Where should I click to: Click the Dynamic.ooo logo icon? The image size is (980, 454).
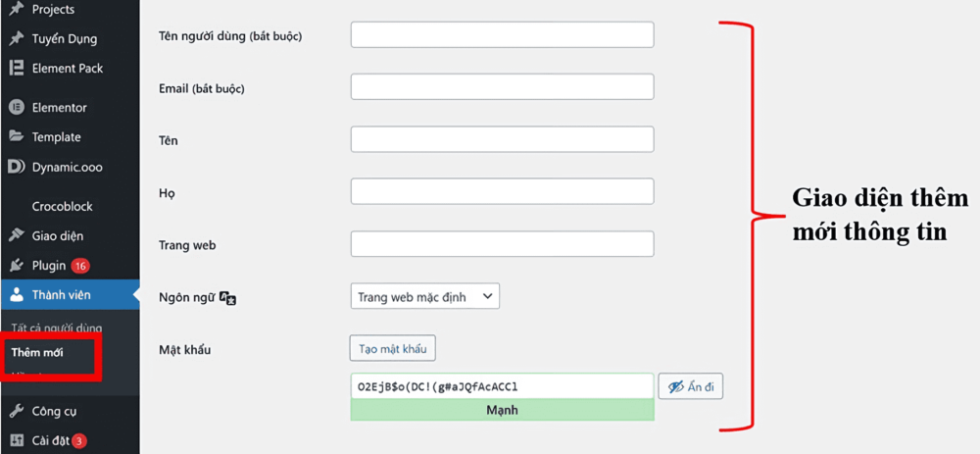[x=17, y=167]
